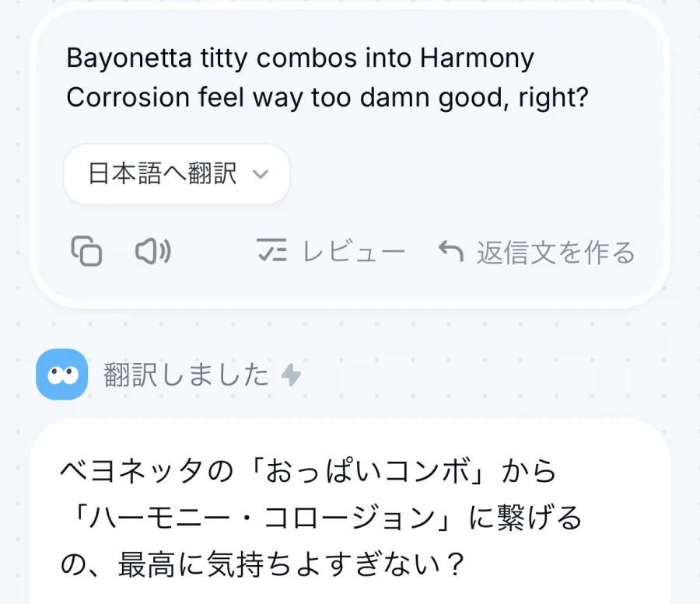The image size is (700, 604).
Task: Expand the chevron next to 日本語へ翻訳
Action: click(x=261, y=174)
